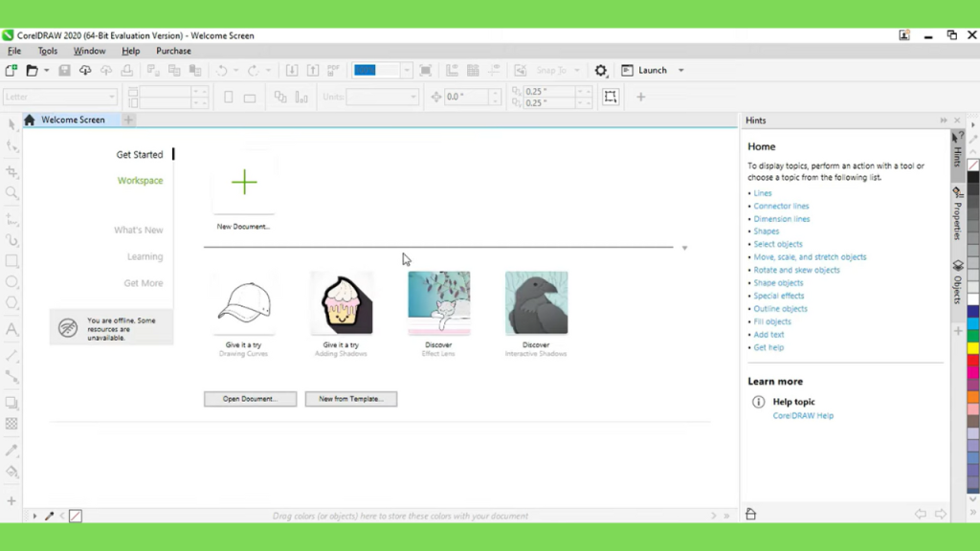980x551 pixels.
Task: Open the Window menu
Action: tap(89, 51)
